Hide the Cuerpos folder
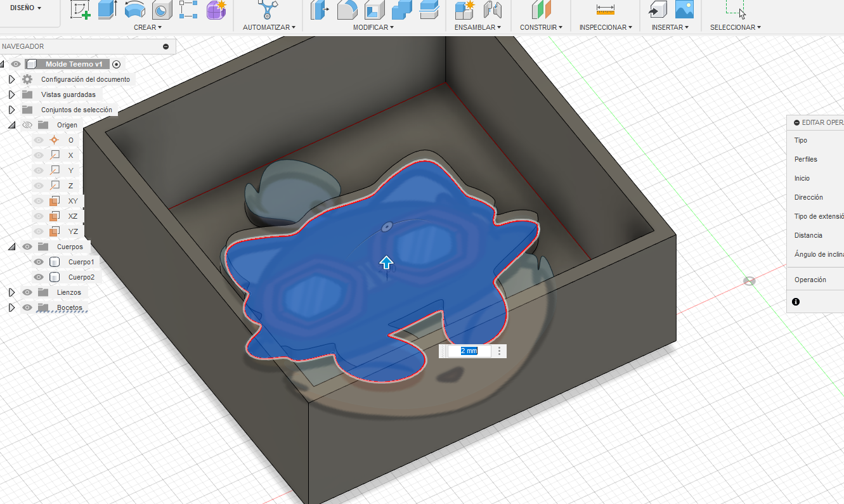This screenshot has width=844, height=504. coord(27,247)
